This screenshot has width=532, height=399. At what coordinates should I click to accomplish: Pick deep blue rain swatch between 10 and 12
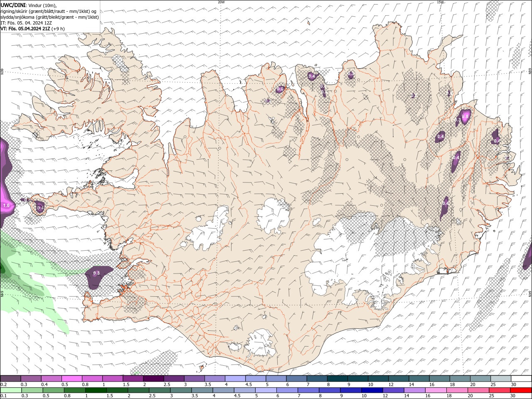coord(372,390)
